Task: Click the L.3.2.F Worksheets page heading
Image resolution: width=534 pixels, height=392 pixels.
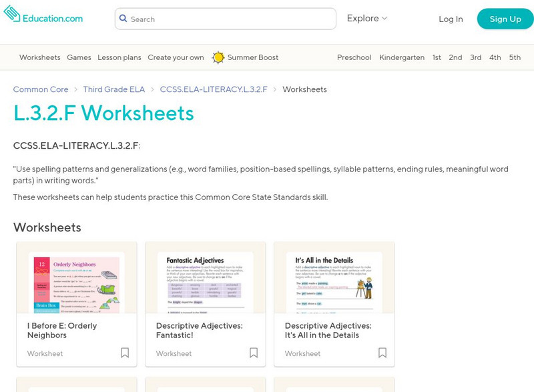Action: pyautogui.click(x=103, y=113)
